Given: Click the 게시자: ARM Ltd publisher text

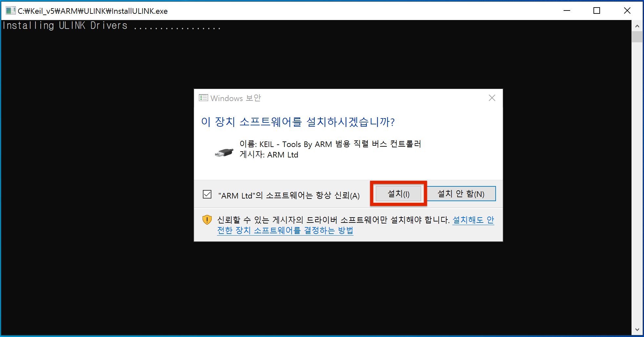Looking at the screenshot, I should (x=269, y=155).
